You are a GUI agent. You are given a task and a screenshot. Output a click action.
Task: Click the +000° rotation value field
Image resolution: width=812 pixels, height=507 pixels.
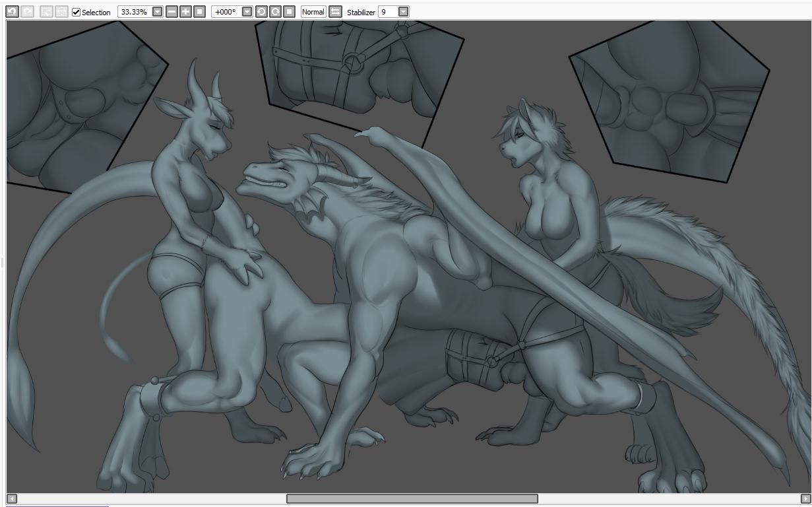pos(226,12)
